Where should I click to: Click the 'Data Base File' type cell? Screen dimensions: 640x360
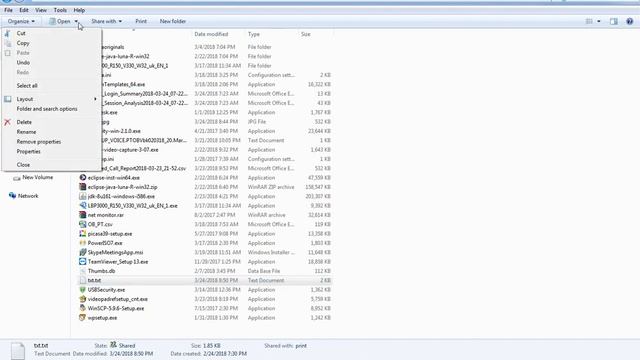pos(264,271)
